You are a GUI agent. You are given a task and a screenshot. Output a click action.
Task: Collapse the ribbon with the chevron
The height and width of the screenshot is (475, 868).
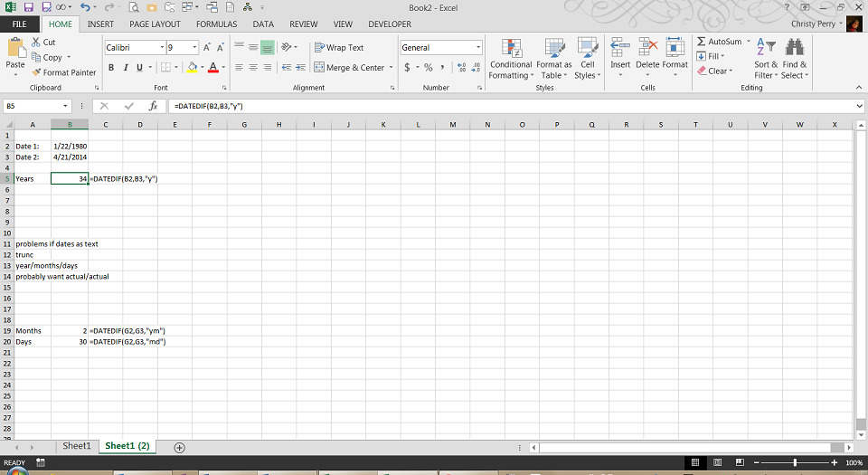click(x=859, y=88)
